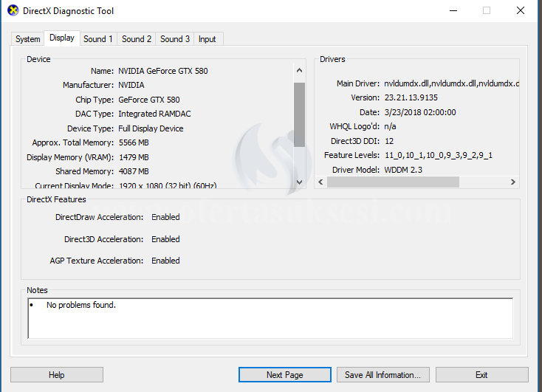Image resolution: width=542 pixels, height=392 pixels.
Task: Click the Manufacturer value 'NVIDIA'
Action: pyautogui.click(x=131, y=85)
